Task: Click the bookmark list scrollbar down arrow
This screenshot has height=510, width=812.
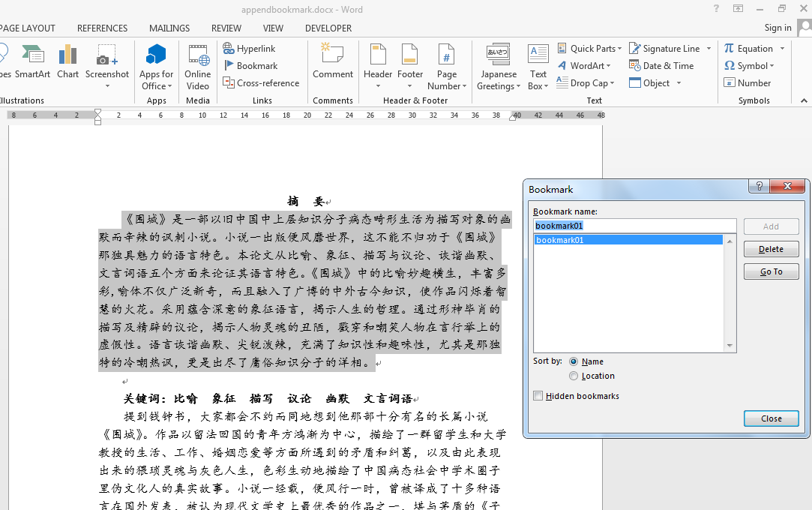Action: 730,346
